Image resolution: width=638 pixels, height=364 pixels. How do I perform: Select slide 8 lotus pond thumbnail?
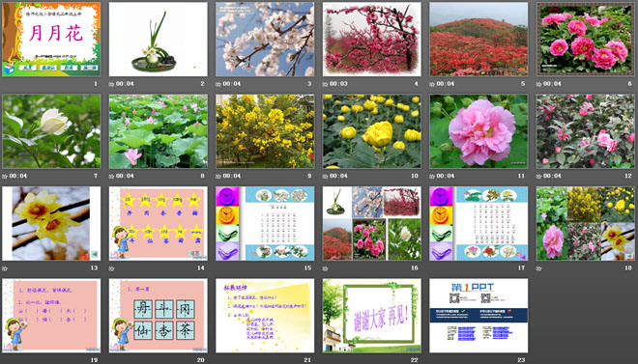tap(159, 131)
